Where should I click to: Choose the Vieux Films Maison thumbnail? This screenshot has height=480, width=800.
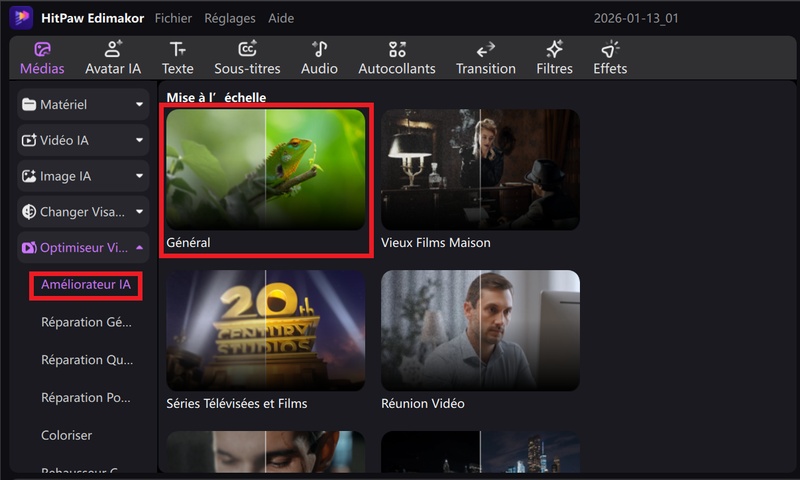480,169
